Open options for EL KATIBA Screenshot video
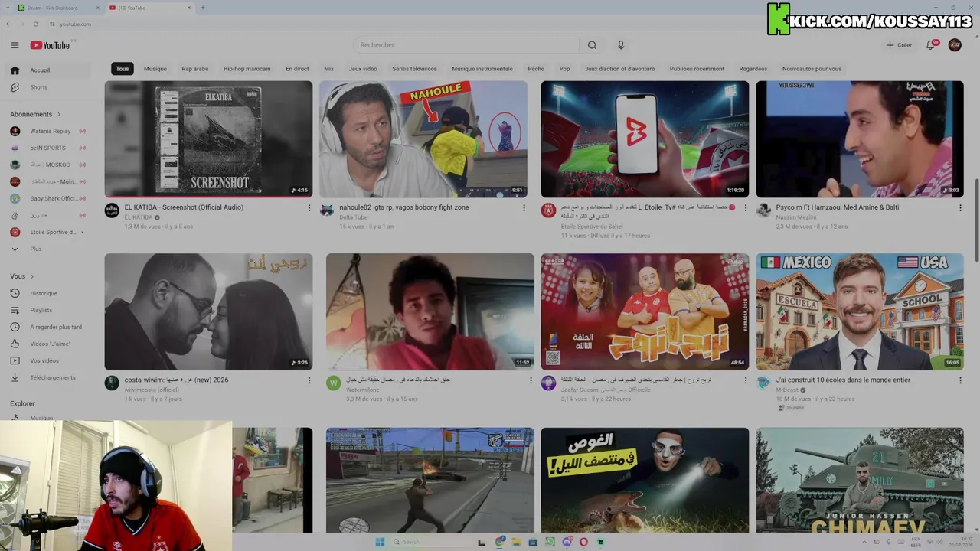This screenshot has width=980, height=551. [x=309, y=207]
